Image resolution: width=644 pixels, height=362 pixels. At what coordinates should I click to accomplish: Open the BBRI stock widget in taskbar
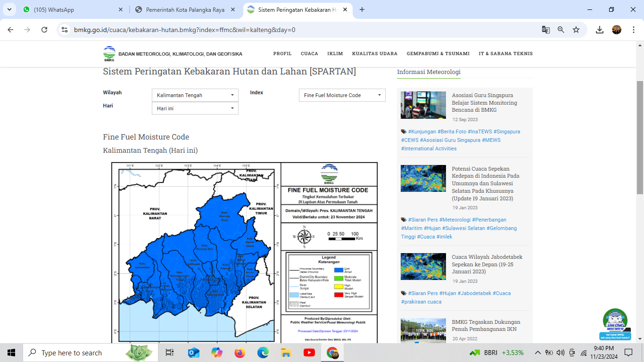[496, 353]
